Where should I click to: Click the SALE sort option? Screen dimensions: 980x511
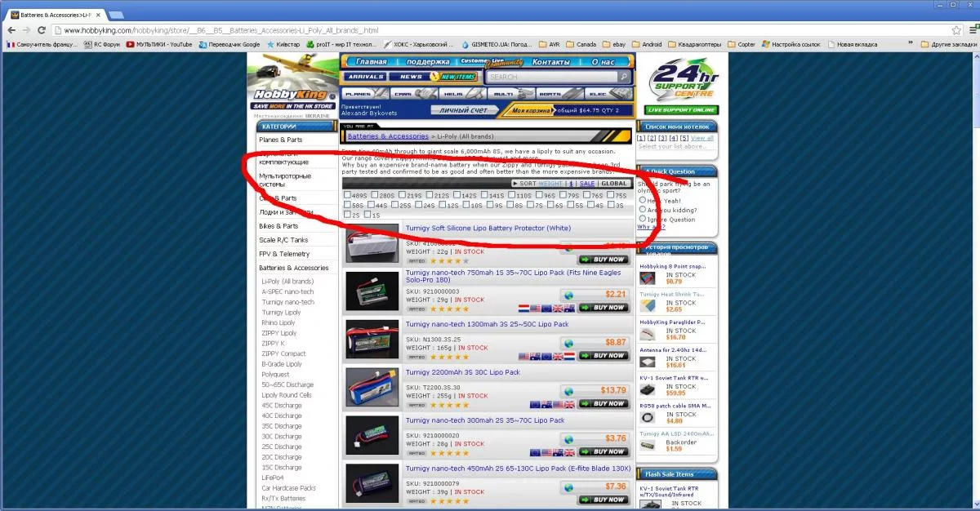tap(587, 184)
